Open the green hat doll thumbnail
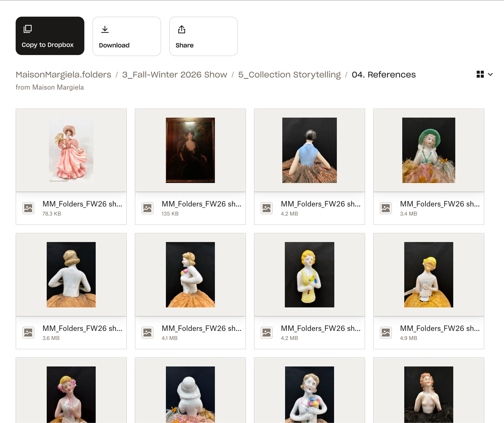 tap(429, 150)
